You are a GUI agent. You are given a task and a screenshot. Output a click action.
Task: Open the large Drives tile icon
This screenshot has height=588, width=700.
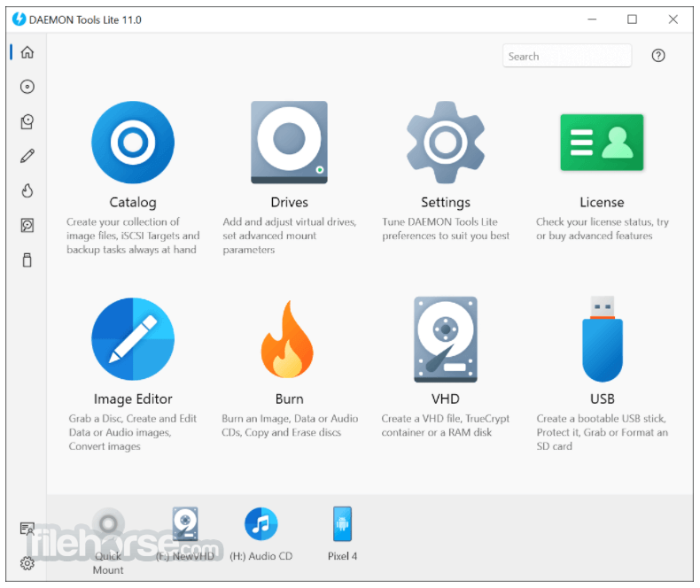(289, 143)
